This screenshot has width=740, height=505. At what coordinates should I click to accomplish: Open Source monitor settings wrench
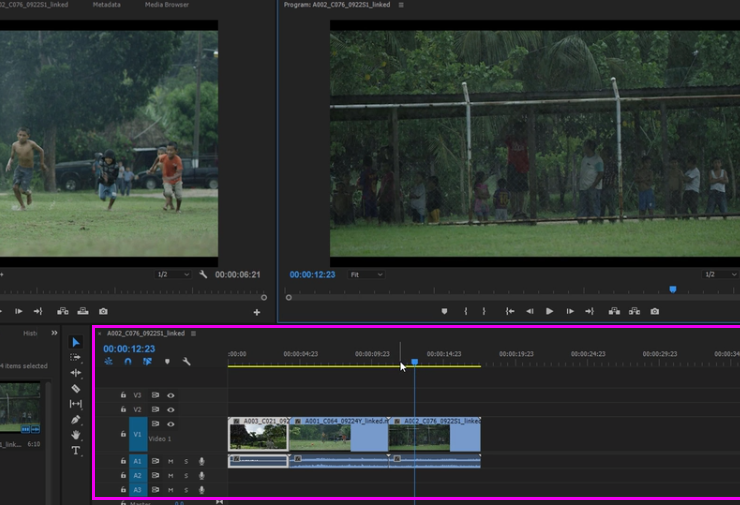(x=203, y=274)
